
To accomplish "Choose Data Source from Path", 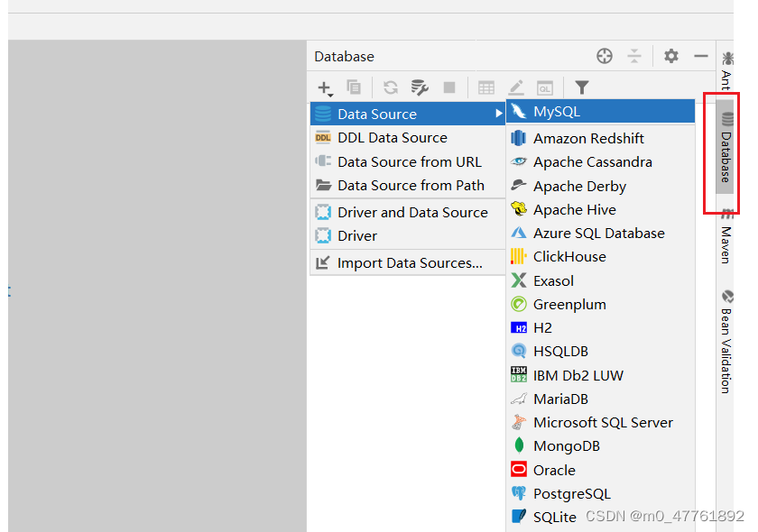I will click(x=408, y=185).
